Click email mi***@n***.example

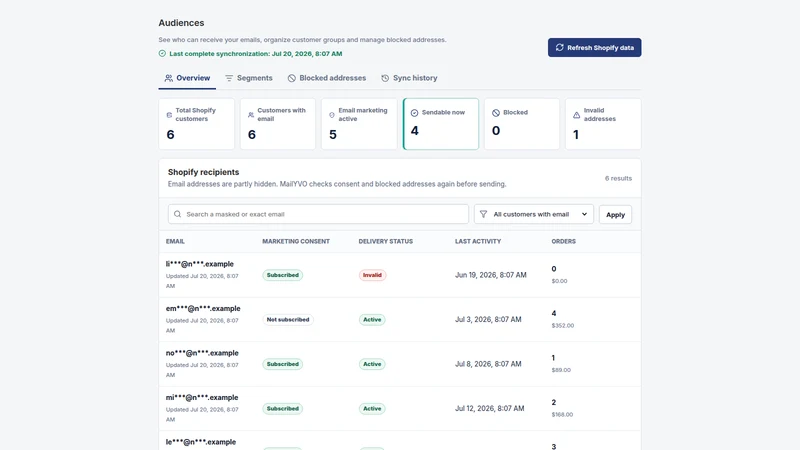[x=202, y=397]
